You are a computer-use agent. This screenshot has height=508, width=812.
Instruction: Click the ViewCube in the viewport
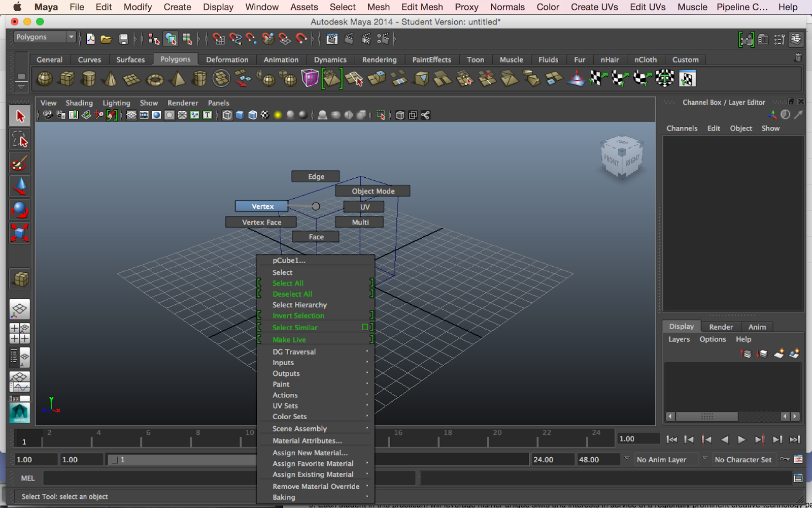[622, 157]
